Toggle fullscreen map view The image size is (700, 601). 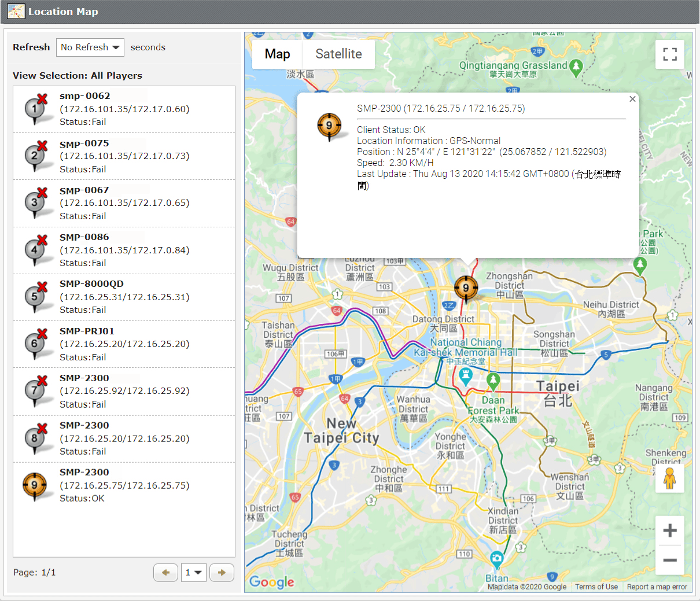pyautogui.click(x=670, y=54)
